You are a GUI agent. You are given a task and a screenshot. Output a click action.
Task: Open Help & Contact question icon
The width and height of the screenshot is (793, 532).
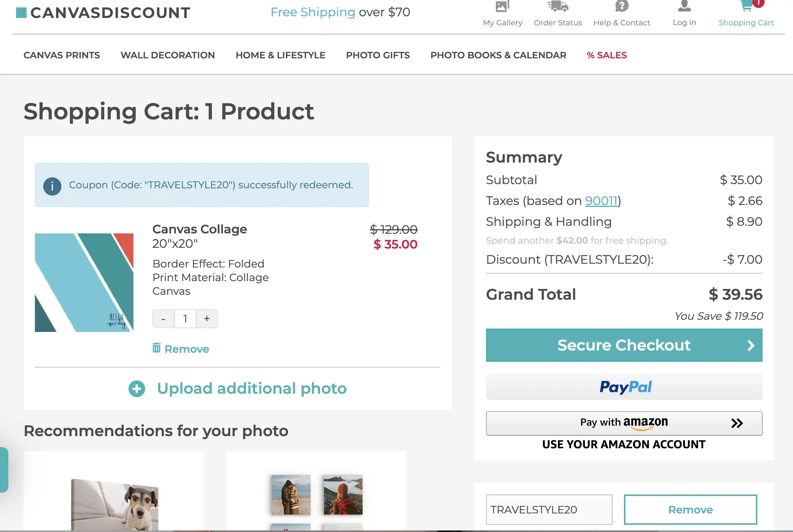click(622, 6)
